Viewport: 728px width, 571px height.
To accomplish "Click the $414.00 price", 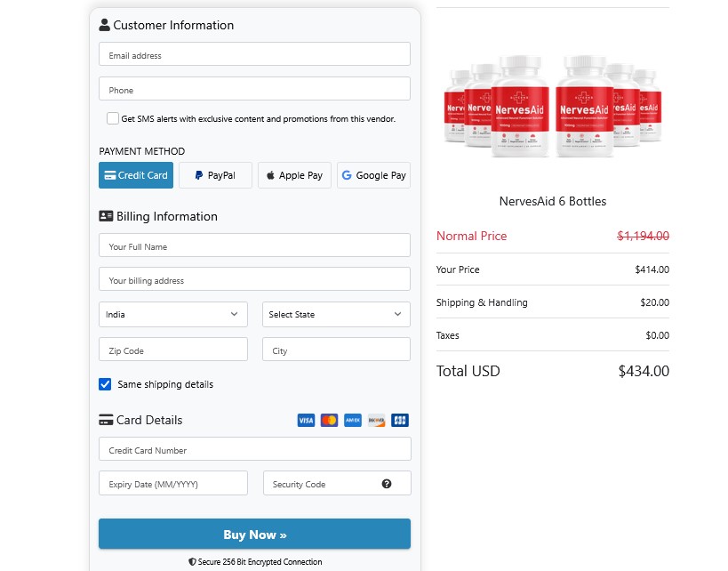I will tap(652, 269).
